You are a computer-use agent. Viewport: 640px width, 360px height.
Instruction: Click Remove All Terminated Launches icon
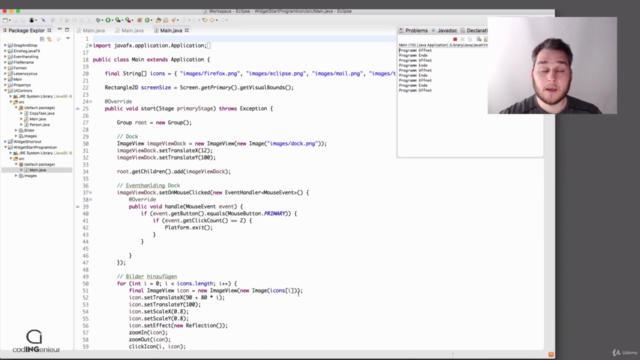(470, 39)
